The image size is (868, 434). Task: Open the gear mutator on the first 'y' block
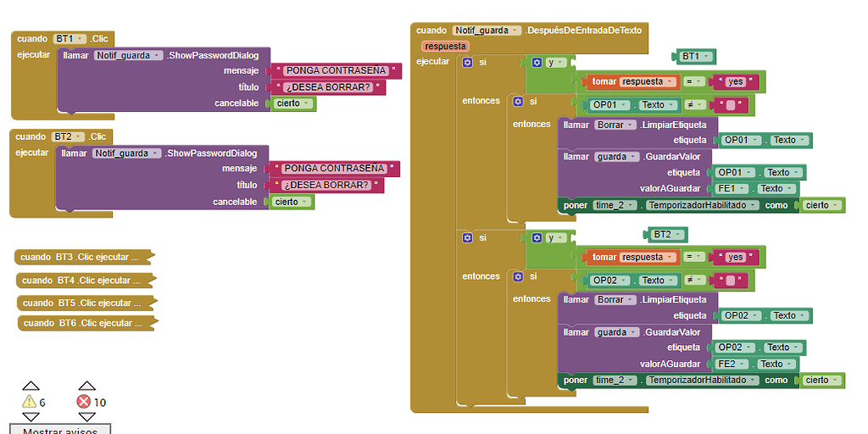coord(537,63)
